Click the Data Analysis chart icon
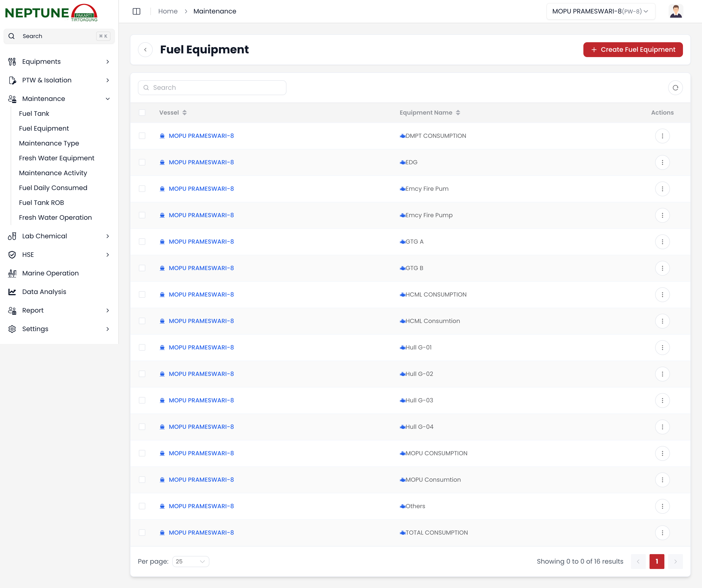Image resolution: width=702 pixels, height=588 pixels. click(12, 292)
